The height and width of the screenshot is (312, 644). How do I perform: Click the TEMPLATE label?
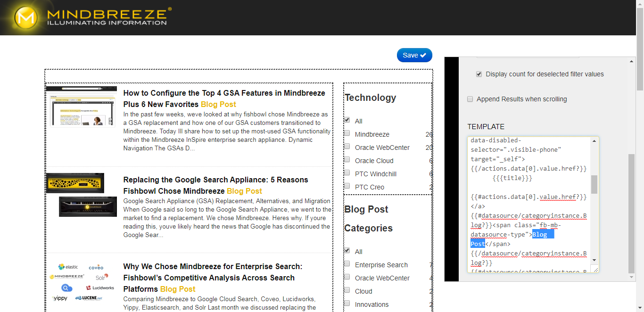[486, 127]
